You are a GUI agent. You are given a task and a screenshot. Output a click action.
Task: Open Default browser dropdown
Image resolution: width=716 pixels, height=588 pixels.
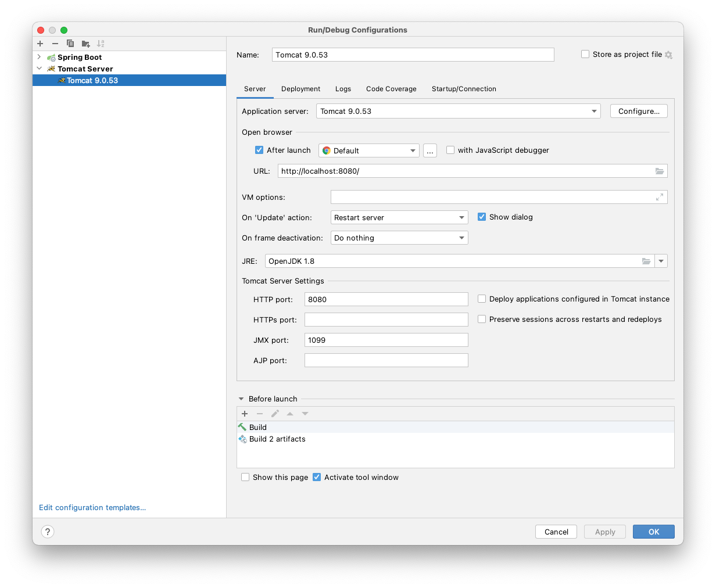(x=369, y=150)
